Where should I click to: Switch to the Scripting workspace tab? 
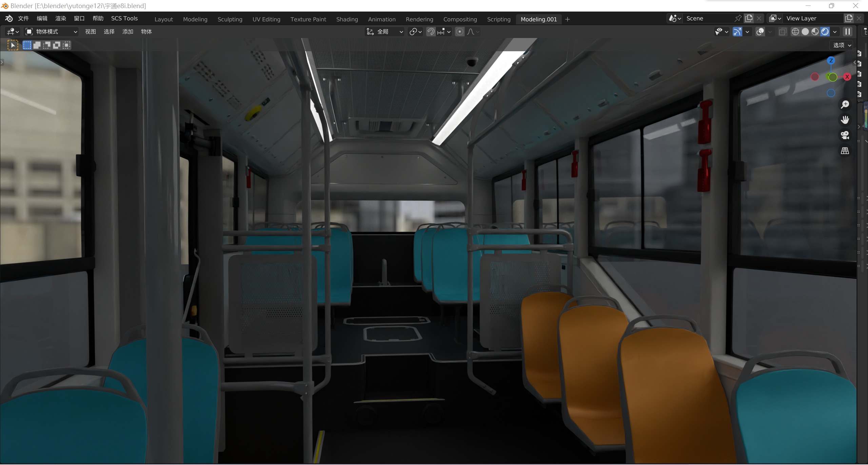coord(499,19)
